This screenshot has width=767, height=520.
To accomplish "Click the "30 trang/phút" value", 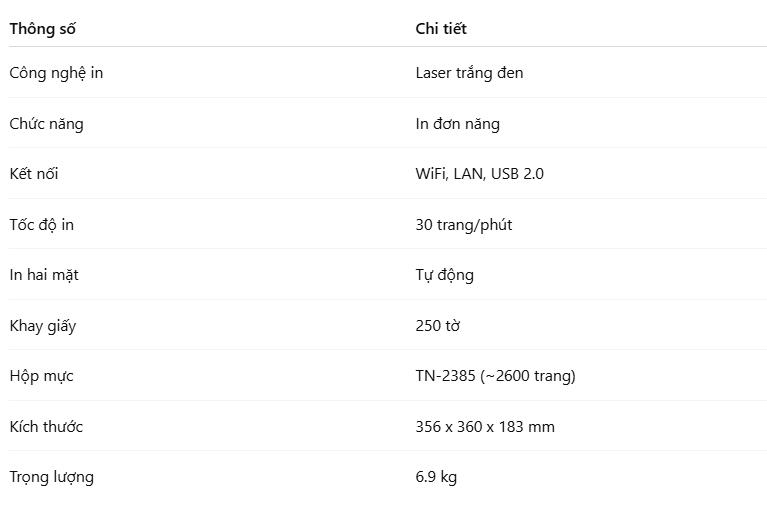I will [463, 225].
